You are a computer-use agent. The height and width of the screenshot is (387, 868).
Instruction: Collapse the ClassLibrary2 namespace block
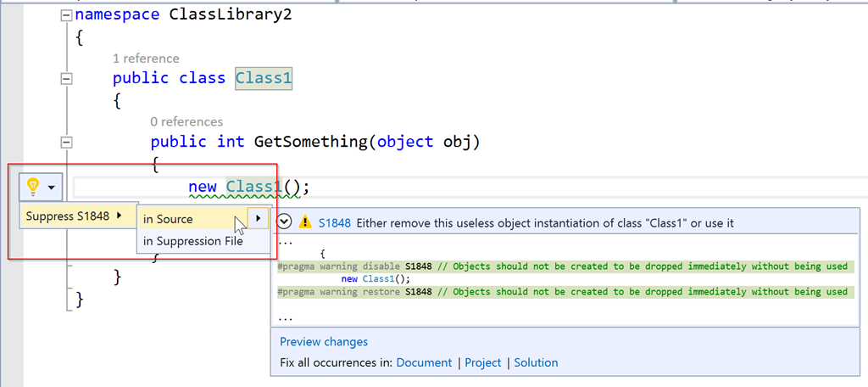tap(65, 15)
